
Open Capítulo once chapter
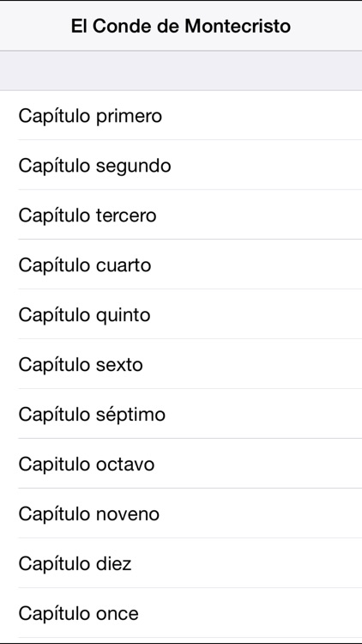point(181,613)
